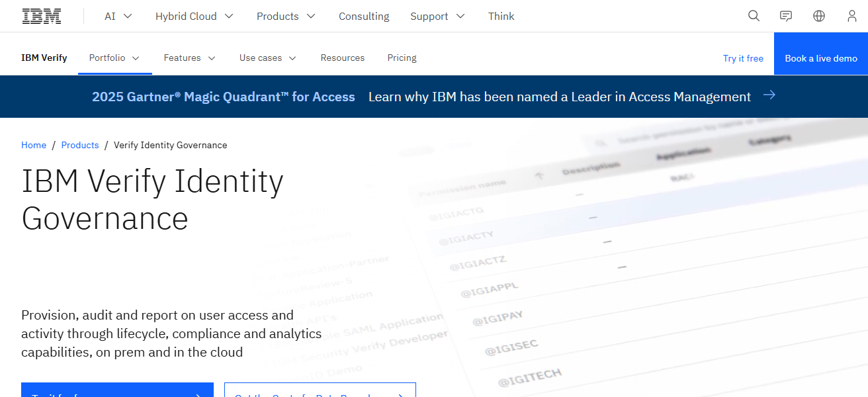Click the Book a live demo button

pos(820,58)
